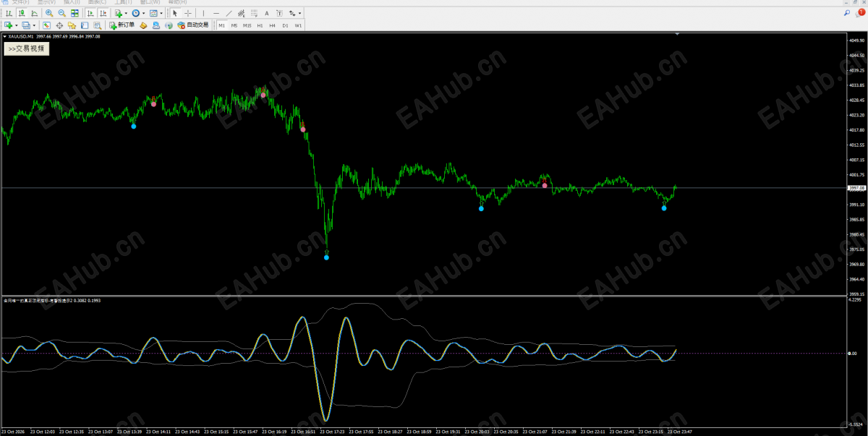Expand the templates dropdown arrow
Viewport: 868px width, 436px height.
click(161, 13)
